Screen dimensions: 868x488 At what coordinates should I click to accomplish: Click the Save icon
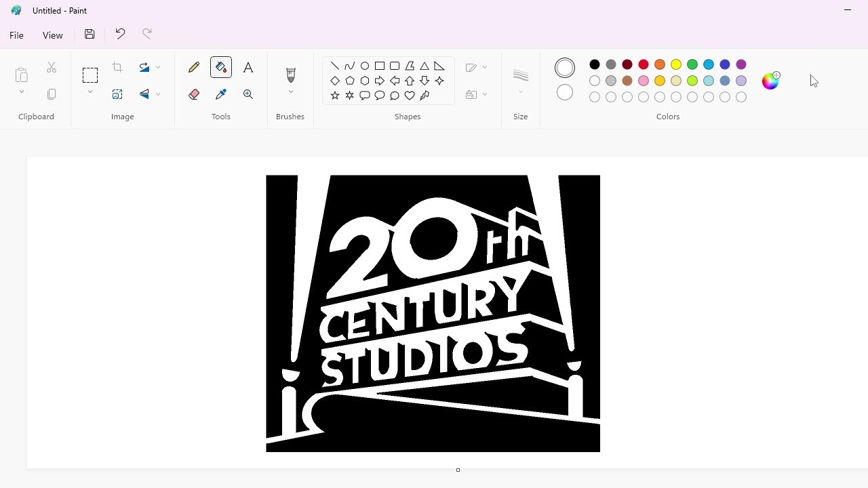pos(90,34)
